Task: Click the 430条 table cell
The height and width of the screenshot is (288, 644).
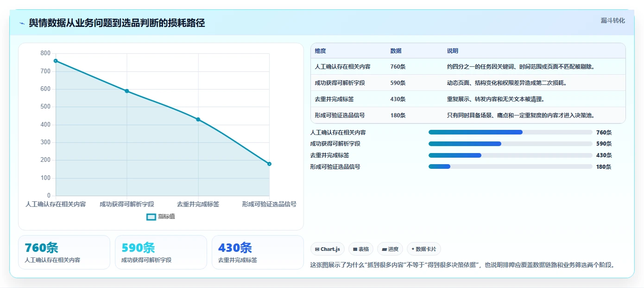Action: 398,99
